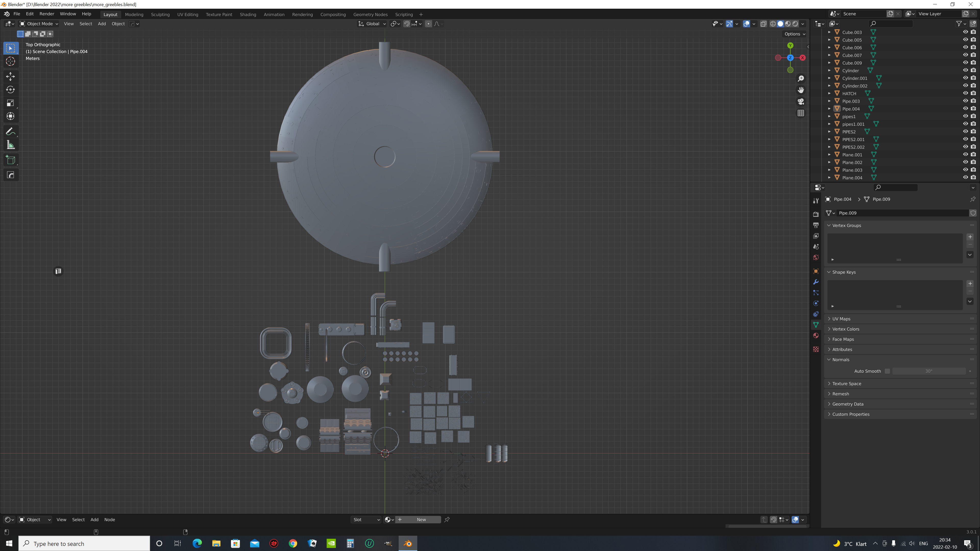Select the Move tool
The image size is (980, 551).
[x=11, y=76]
